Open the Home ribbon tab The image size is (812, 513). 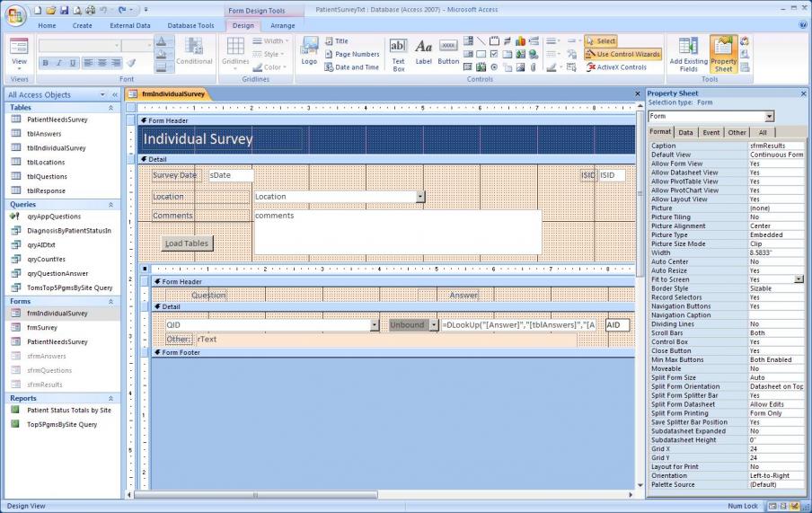47,25
